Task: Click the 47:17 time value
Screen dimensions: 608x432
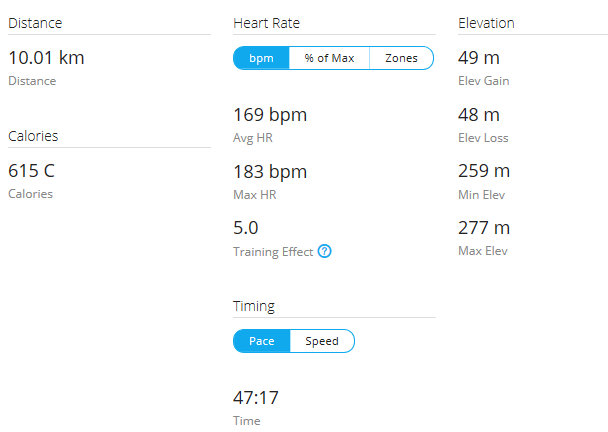Action: pyautogui.click(x=256, y=398)
